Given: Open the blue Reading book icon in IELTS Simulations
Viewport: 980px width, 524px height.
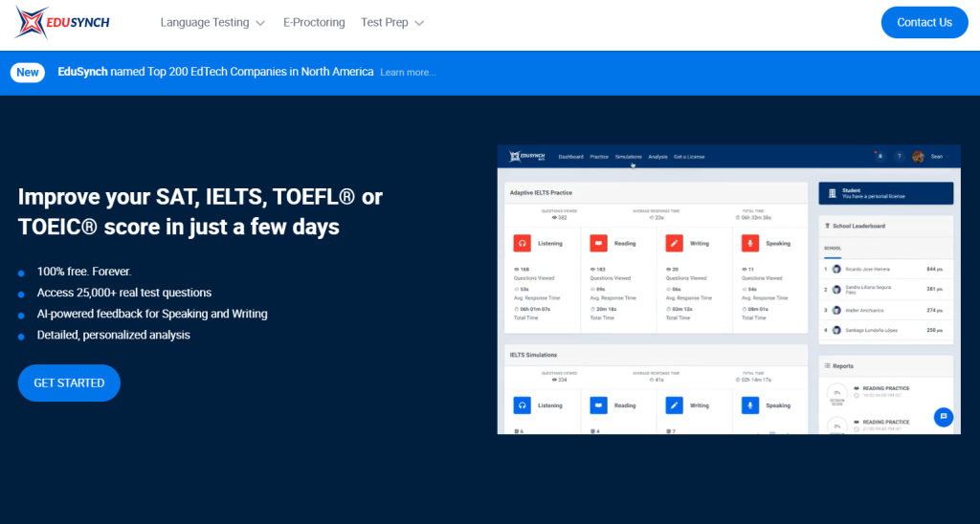Looking at the screenshot, I should 598,405.
